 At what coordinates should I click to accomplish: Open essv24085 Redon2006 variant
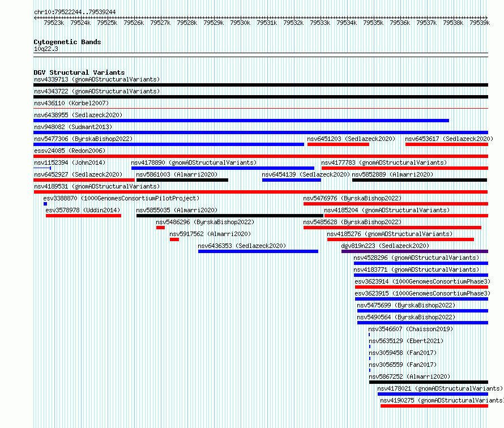(x=70, y=151)
